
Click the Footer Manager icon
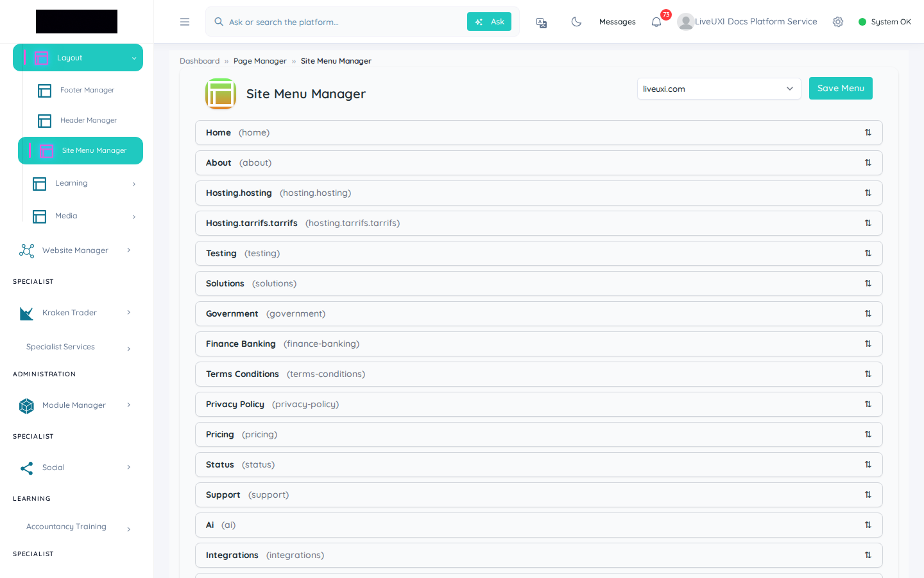(x=44, y=91)
